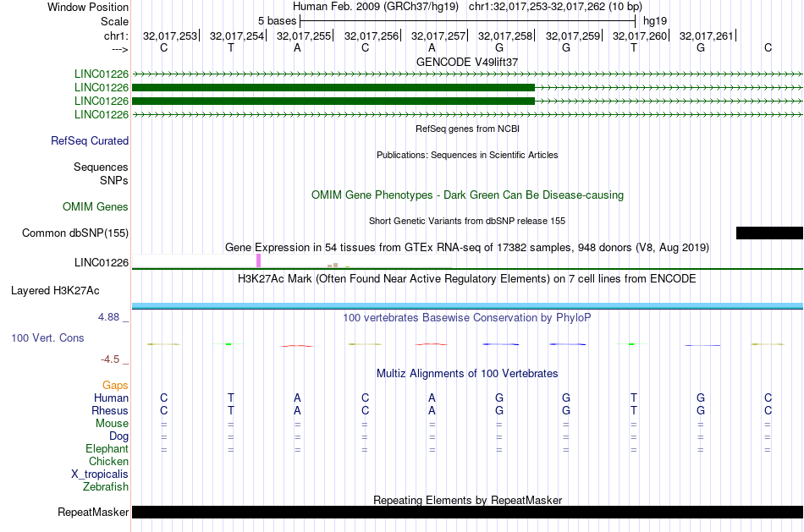Click the Mouse species label
The height and width of the screenshot is (532, 804).
tap(112, 424)
